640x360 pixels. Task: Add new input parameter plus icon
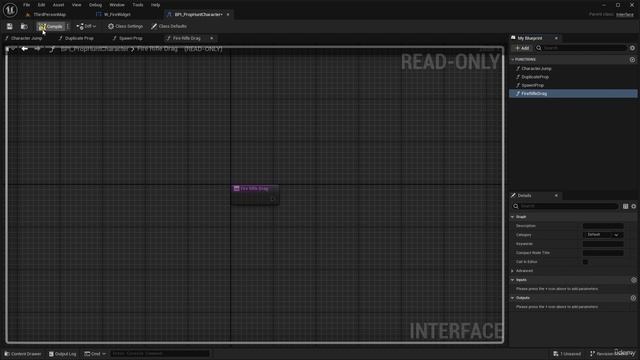coord(633,280)
